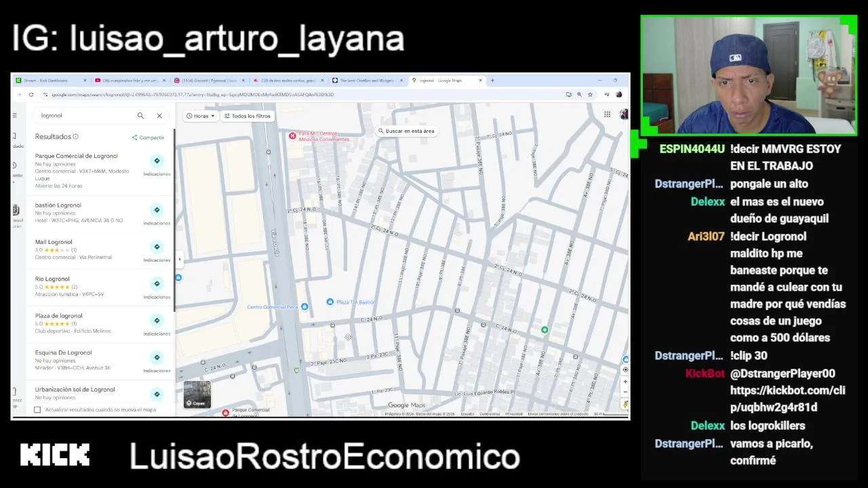Bookmark this page with star icon
Image resolution: width=868 pixels, height=488 pixels.
point(590,95)
